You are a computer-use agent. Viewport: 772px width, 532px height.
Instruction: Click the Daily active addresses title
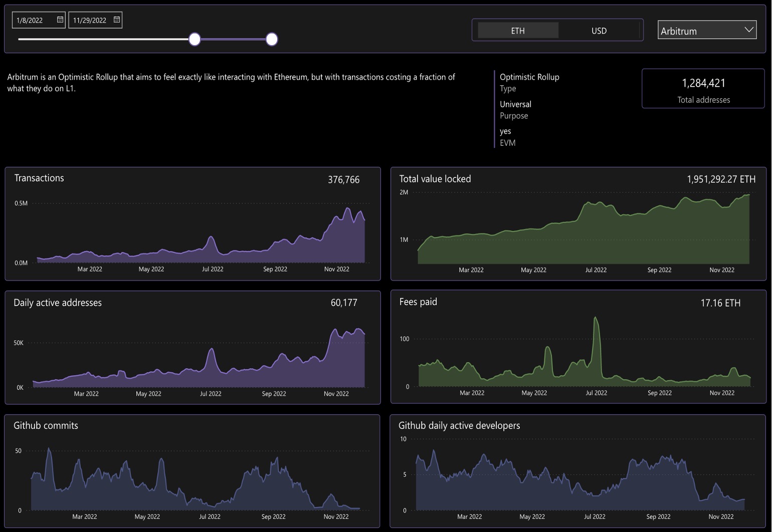pyautogui.click(x=58, y=303)
